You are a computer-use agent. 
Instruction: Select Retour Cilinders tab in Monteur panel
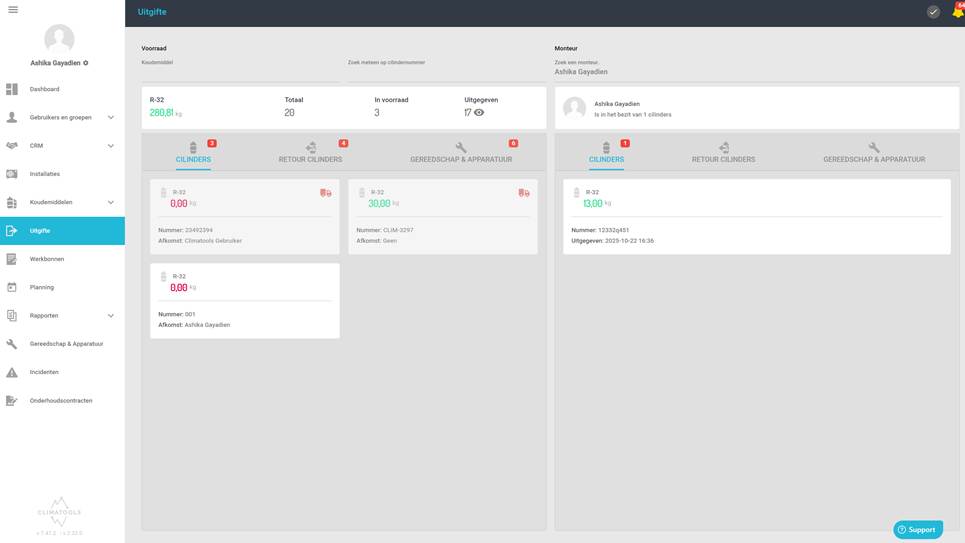point(723,153)
